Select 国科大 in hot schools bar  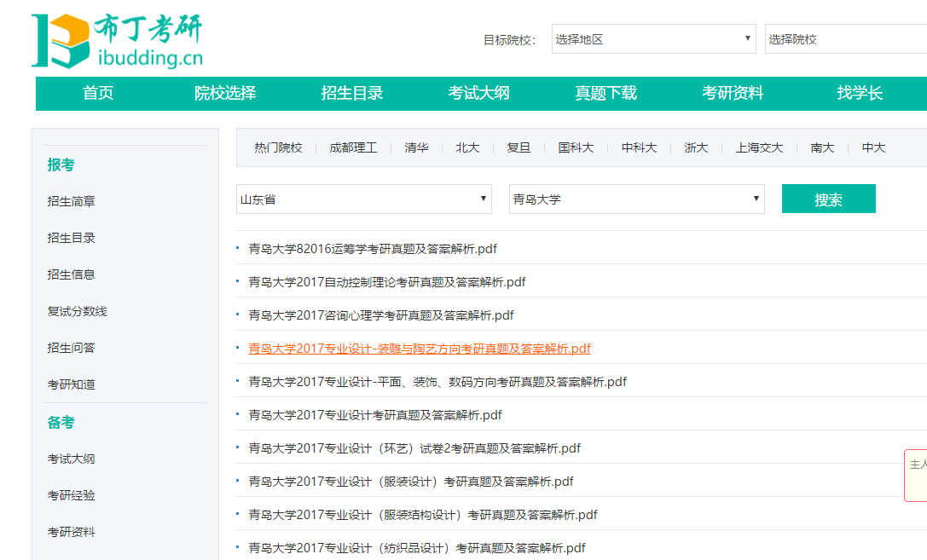click(x=576, y=147)
